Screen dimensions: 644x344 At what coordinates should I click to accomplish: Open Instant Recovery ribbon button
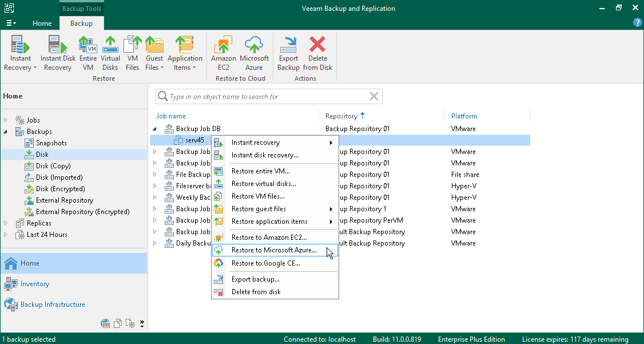tap(20, 53)
